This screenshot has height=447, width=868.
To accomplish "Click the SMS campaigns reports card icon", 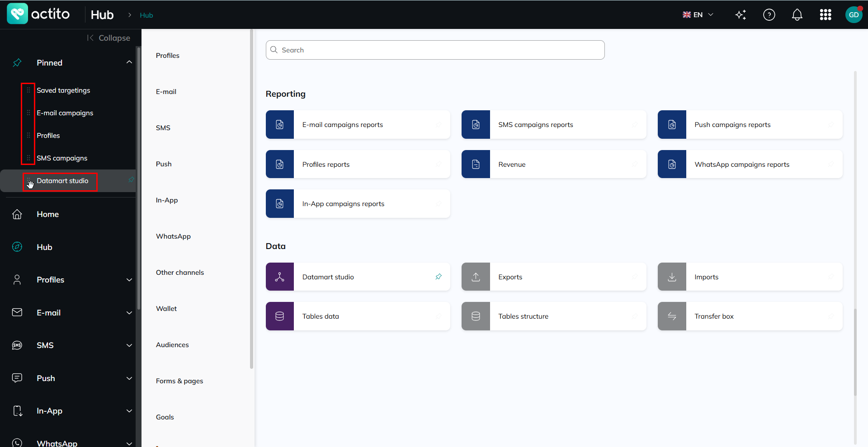I will coord(476,125).
